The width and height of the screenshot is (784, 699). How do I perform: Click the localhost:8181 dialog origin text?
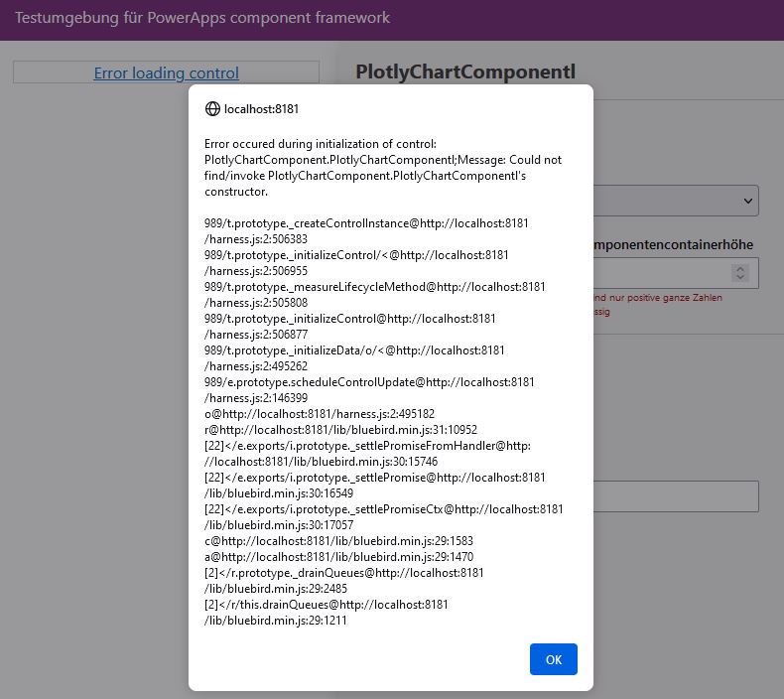tap(261, 109)
